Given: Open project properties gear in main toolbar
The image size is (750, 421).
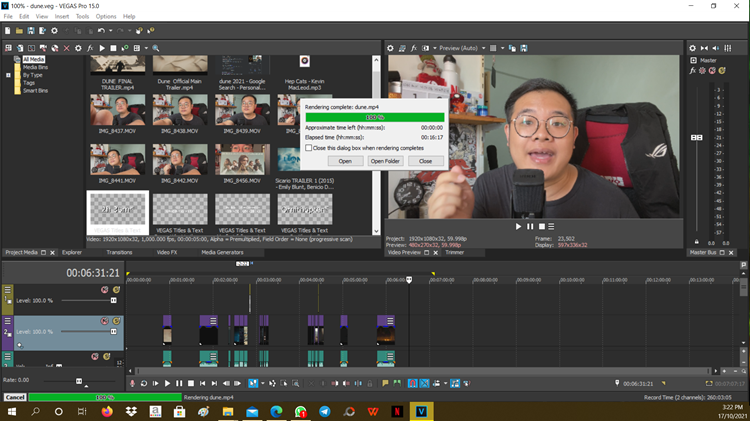Looking at the screenshot, I should [54, 31].
